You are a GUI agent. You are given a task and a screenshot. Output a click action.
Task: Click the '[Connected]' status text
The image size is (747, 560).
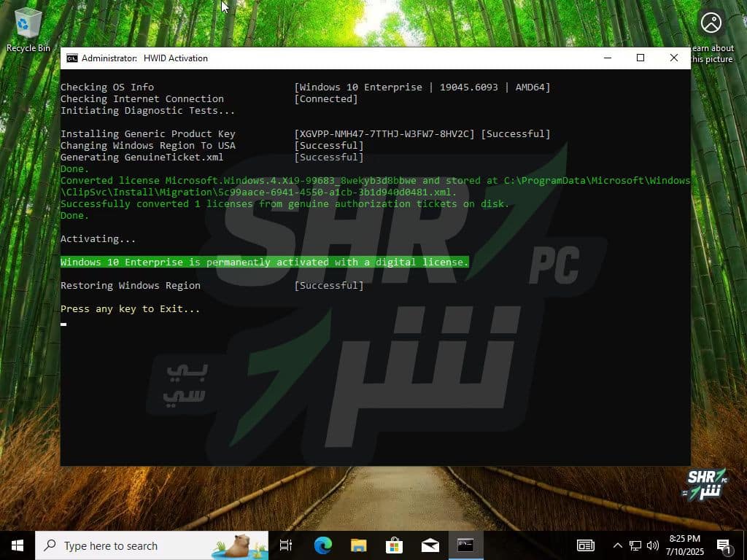click(x=326, y=99)
